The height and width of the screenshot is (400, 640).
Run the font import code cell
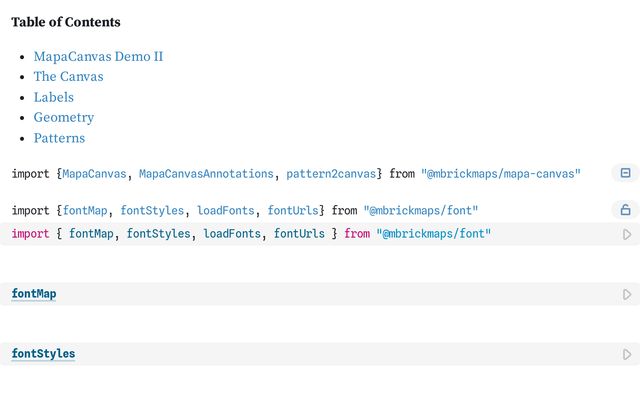tap(627, 234)
